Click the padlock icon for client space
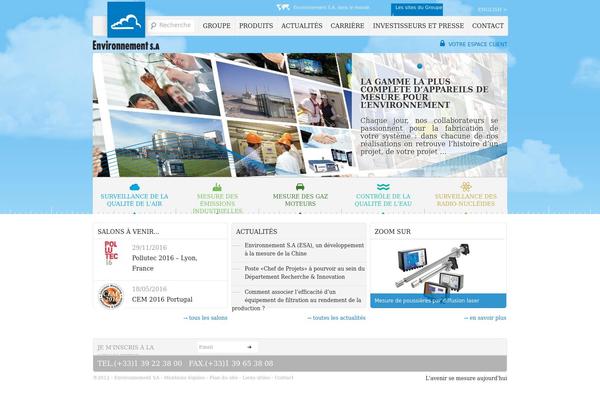600x400 pixels. [x=442, y=44]
